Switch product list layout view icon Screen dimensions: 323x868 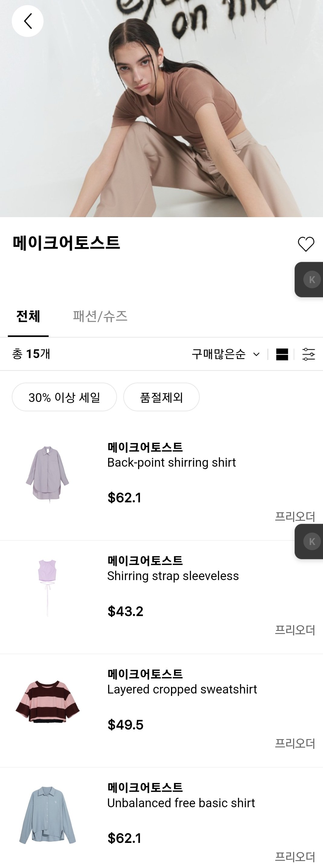[282, 354]
